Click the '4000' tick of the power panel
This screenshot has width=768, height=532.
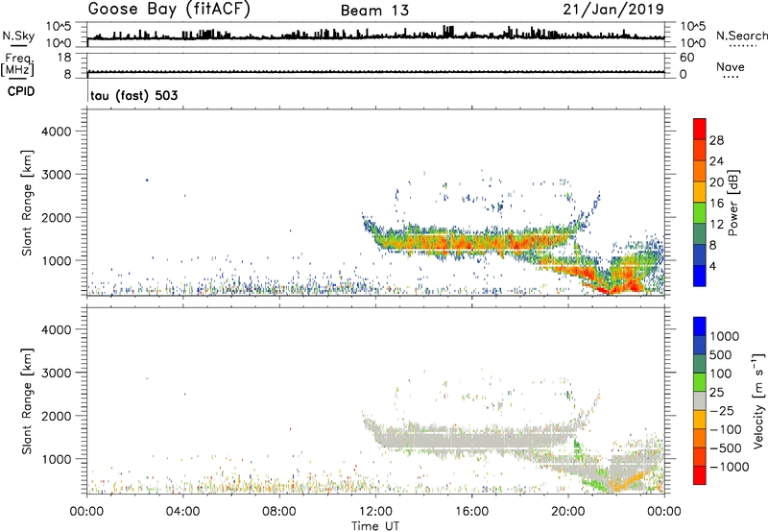[57, 132]
